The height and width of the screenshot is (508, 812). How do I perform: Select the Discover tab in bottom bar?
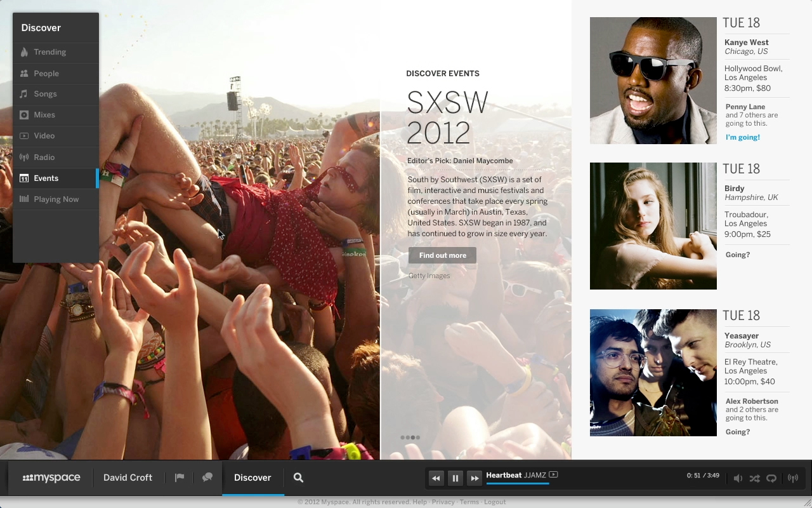pos(252,478)
